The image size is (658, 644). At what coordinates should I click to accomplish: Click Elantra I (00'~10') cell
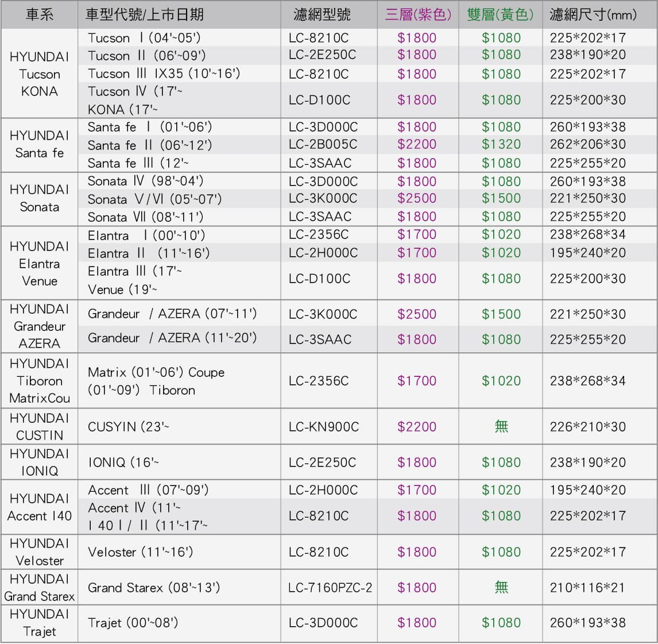(x=146, y=235)
